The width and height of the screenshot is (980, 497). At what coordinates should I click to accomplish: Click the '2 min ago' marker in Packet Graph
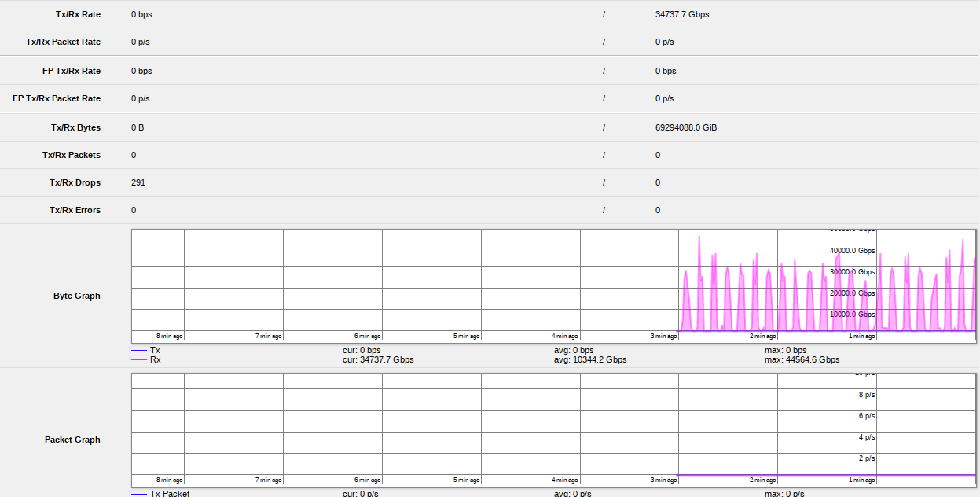(x=763, y=480)
